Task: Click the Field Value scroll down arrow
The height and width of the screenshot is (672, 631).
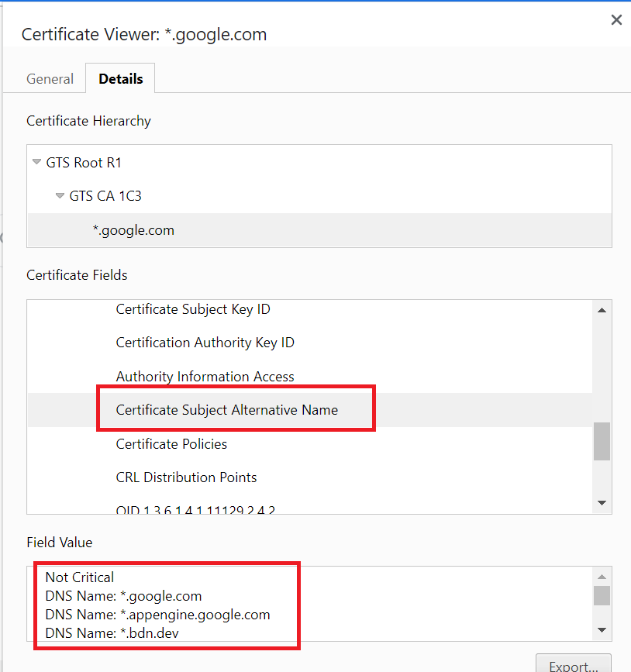Action: (602, 630)
